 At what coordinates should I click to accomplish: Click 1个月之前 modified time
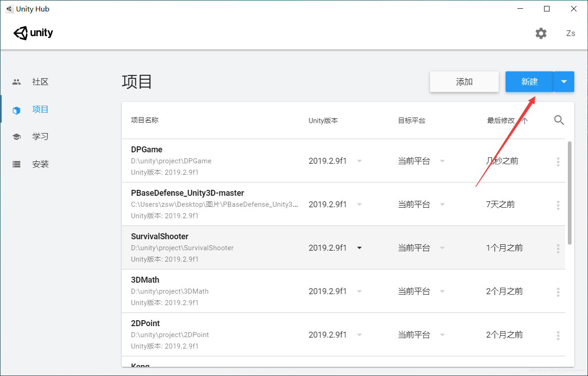[504, 248]
